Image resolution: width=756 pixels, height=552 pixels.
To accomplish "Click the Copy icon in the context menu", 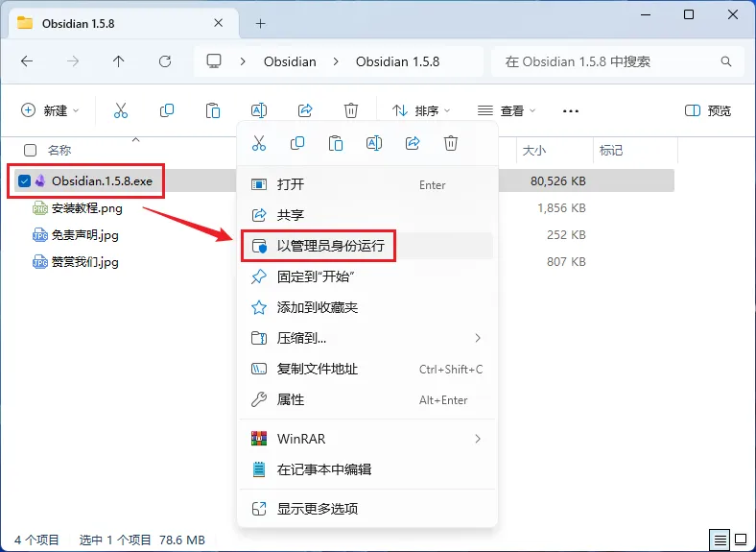I will click(297, 143).
